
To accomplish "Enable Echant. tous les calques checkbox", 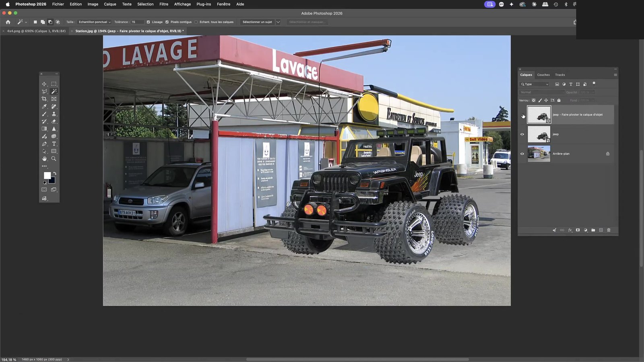I will click(x=196, y=22).
